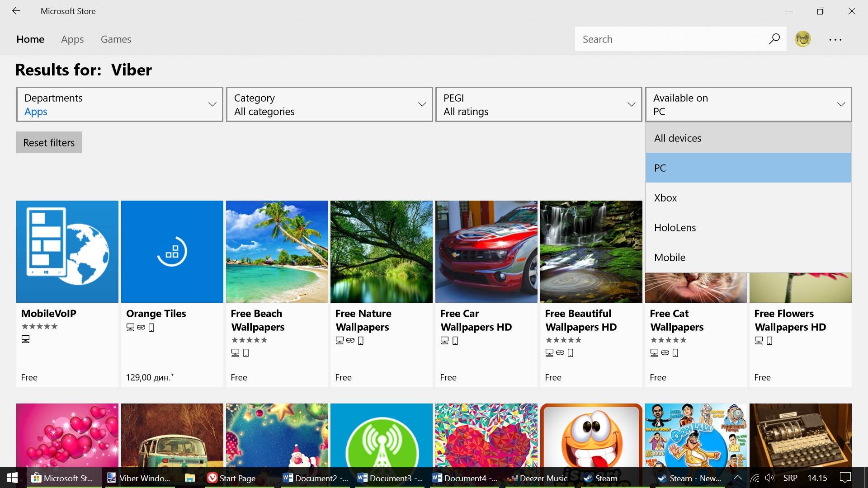Expand the Category dropdown
Viewport: 868px width, 488px height.
pyautogui.click(x=329, y=104)
